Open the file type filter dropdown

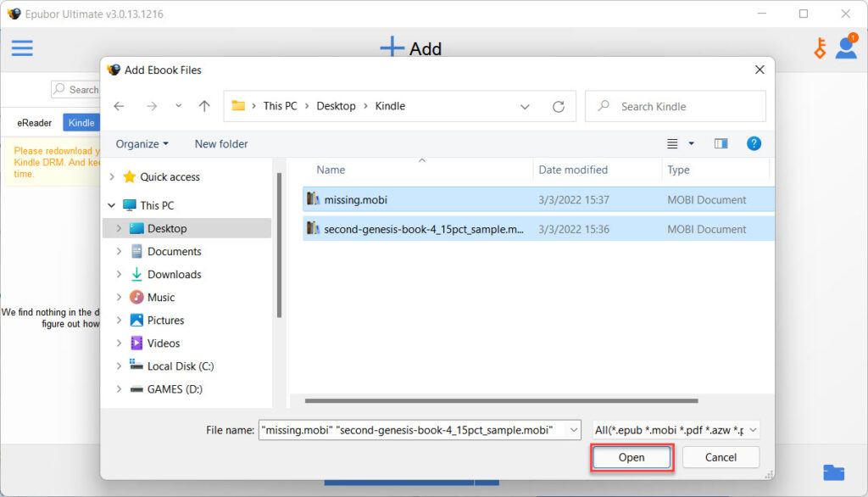pos(676,430)
